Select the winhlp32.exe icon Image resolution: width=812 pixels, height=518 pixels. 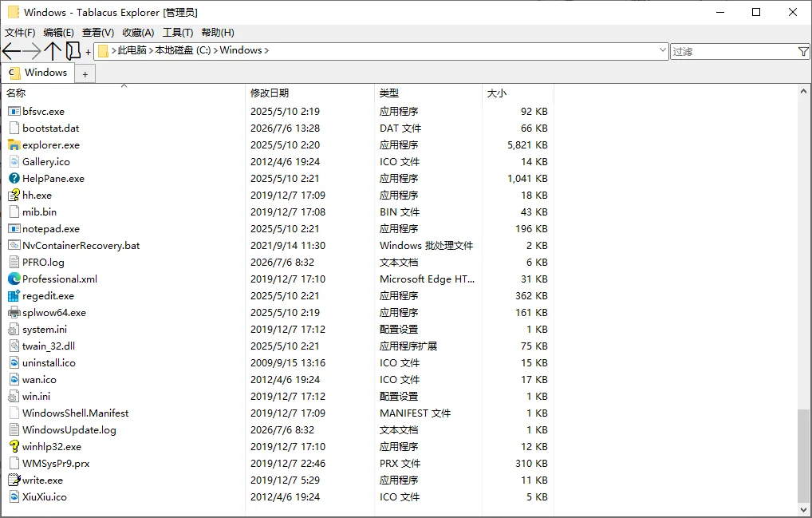[x=14, y=446]
